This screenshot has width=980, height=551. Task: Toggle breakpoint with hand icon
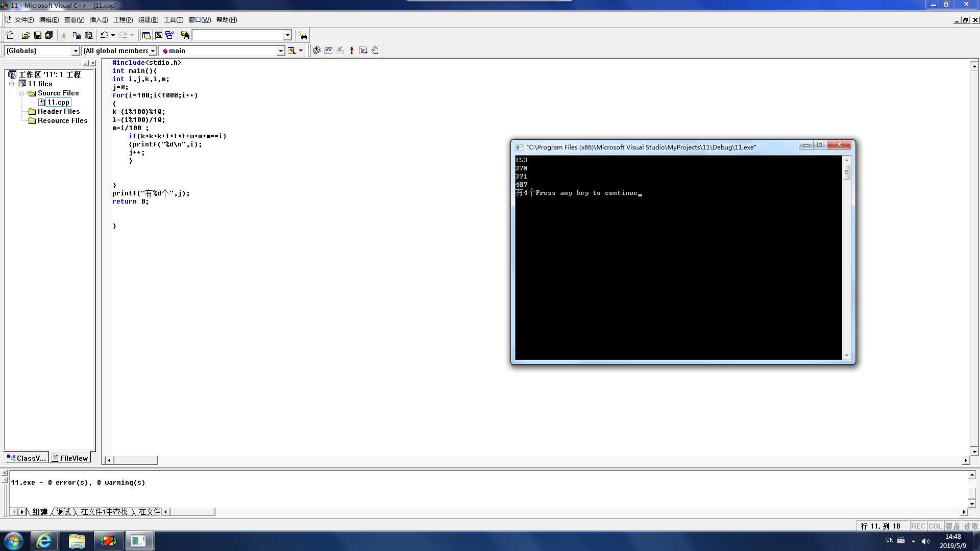point(375,51)
